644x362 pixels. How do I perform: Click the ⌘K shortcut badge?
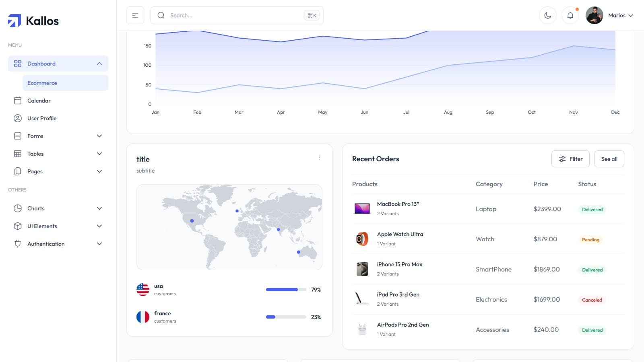click(312, 15)
